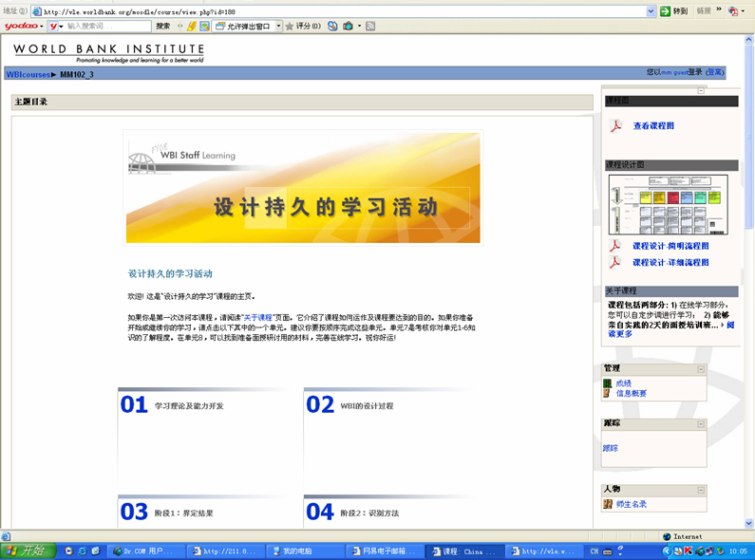The image size is (755, 560).
Task: Open 课程设计-简明流程图 link
Action: 670,246
